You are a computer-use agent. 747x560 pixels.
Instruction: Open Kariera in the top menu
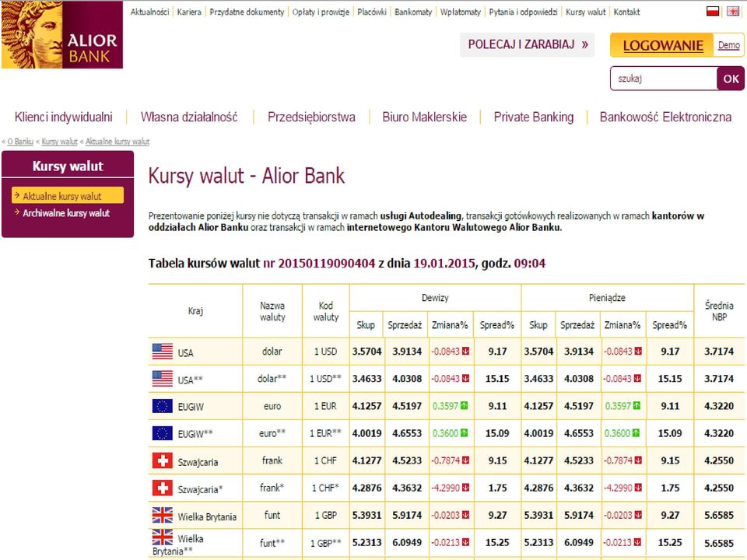(189, 12)
